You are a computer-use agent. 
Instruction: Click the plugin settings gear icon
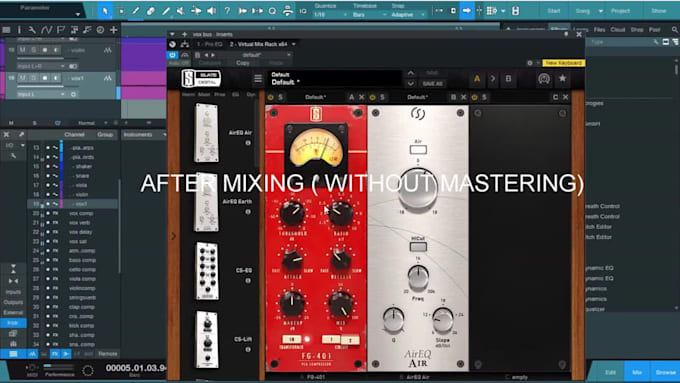pos(530,63)
